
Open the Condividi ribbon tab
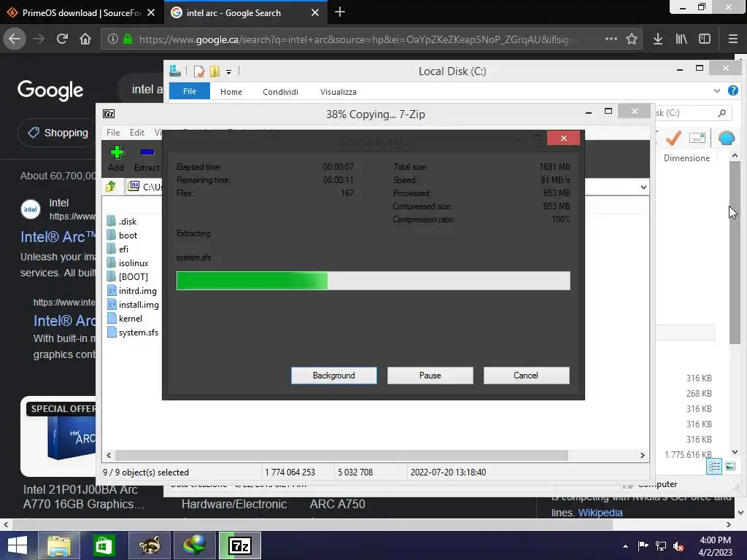[281, 91]
